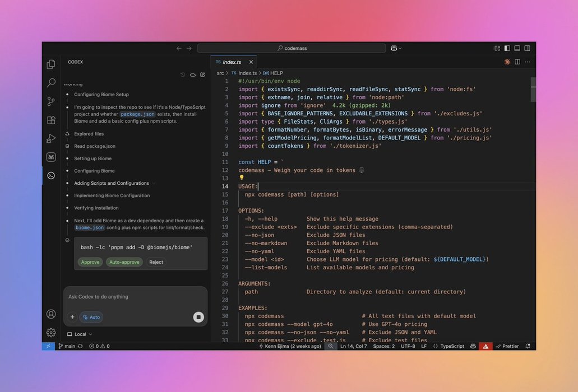Screen dimensions: 578x392
Task: Click the zoom magnifier in status bar
Action: (x=331, y=346)
